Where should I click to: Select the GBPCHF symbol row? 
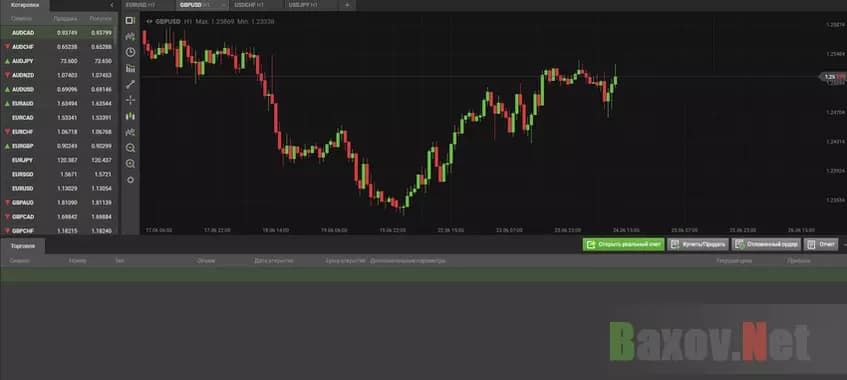(x=57, y=231)
